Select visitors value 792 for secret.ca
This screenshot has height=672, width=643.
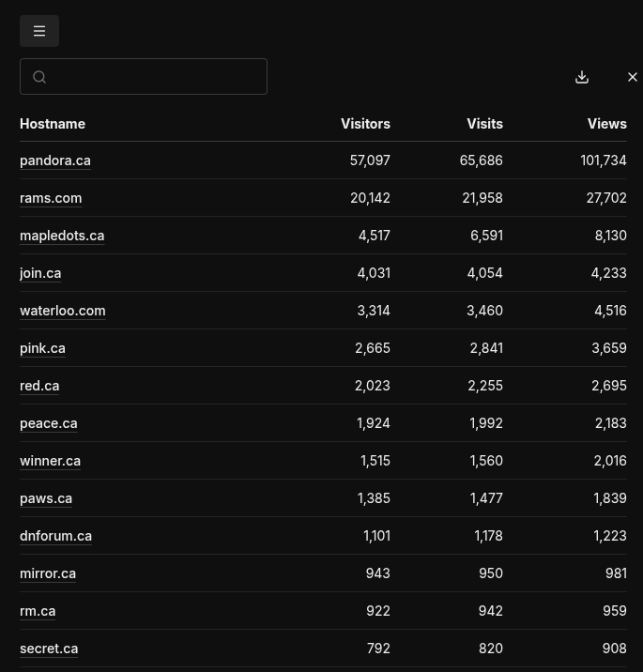pyautogui.click(x=378, y=649)
